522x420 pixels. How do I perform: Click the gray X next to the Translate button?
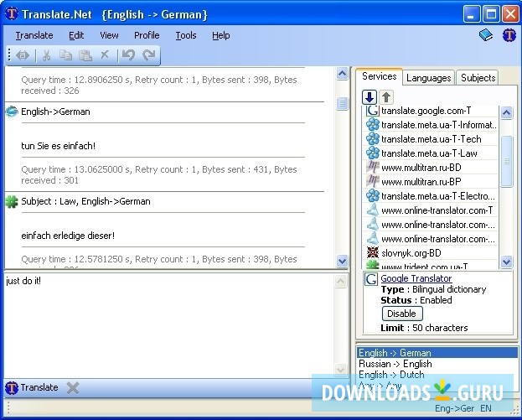coord(73,387)
